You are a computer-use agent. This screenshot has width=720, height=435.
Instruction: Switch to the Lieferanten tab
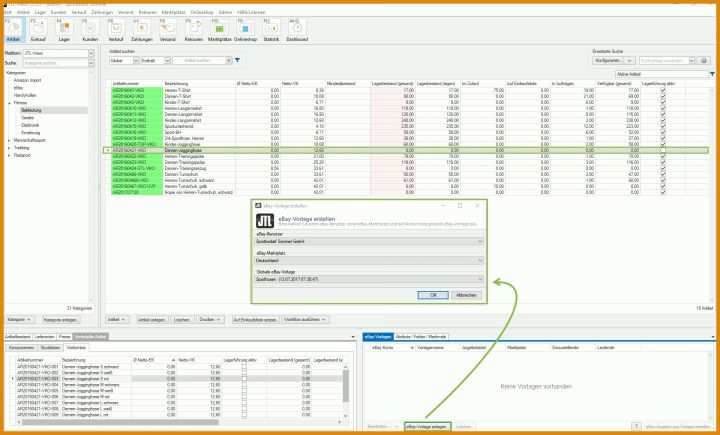tap(45, 337)
